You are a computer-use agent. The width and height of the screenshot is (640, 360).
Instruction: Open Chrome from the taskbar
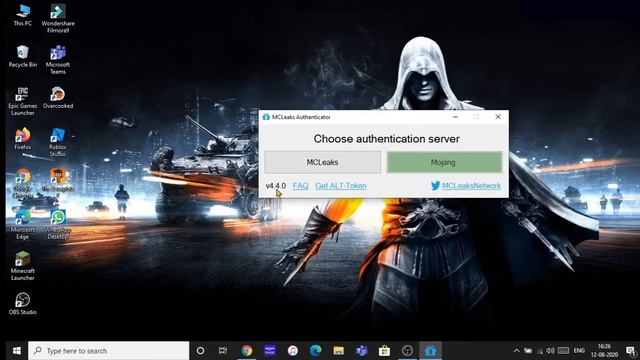click(247, 351)
